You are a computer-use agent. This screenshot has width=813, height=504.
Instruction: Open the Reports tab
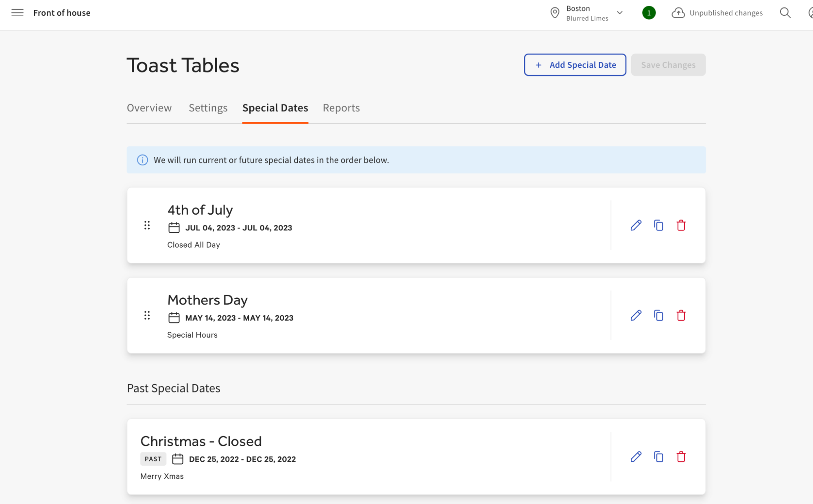coord(341,108)
